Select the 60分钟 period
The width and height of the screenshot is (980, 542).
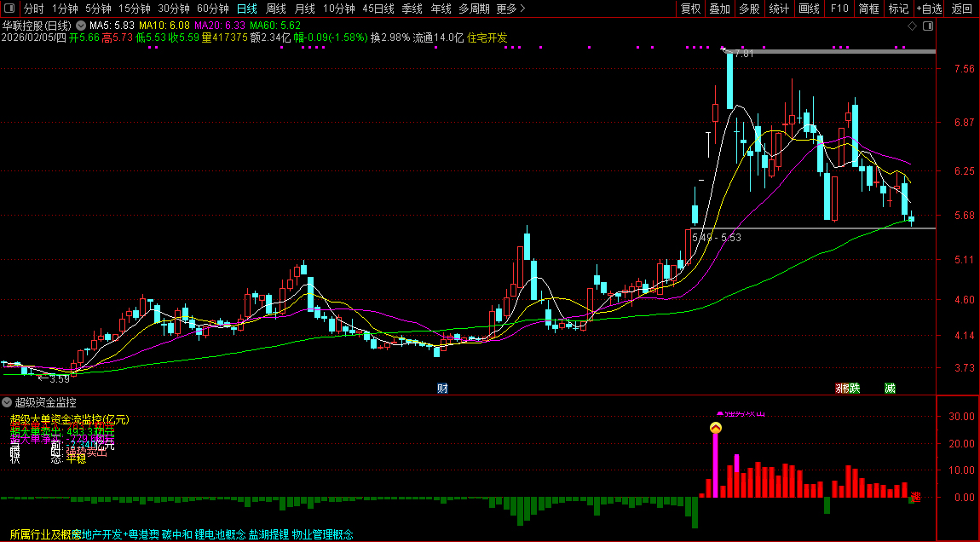coord(213,9)
